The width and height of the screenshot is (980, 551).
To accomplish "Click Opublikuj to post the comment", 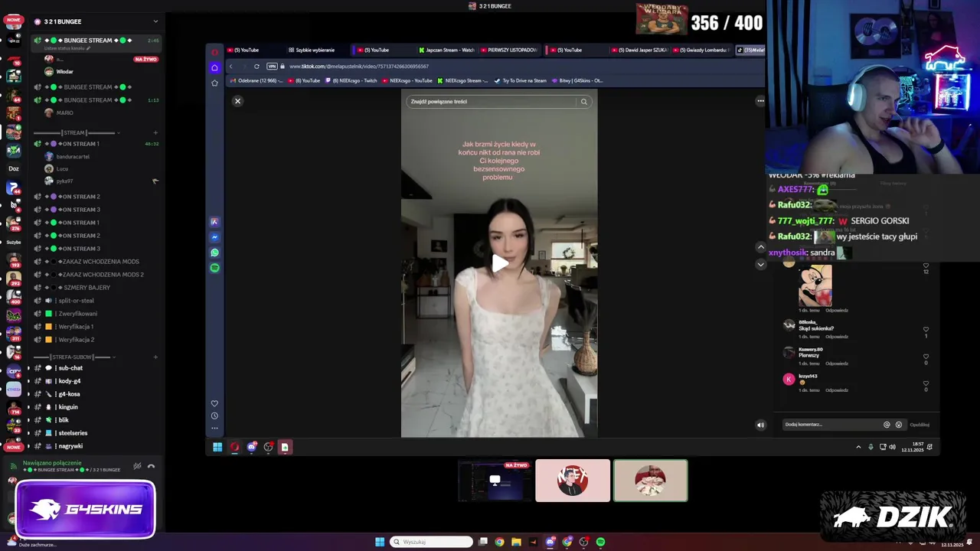I will (920, 425).
